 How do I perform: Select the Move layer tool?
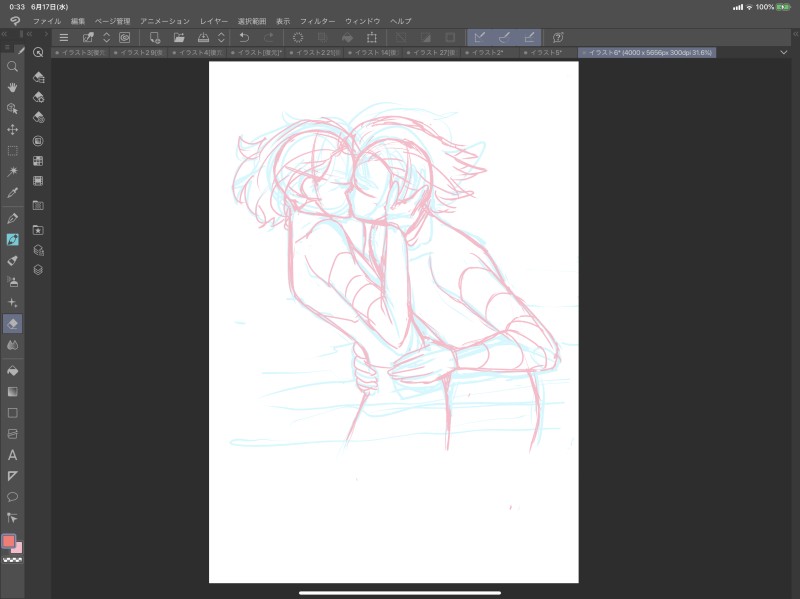pyautogui.click(x=12, y=130)
